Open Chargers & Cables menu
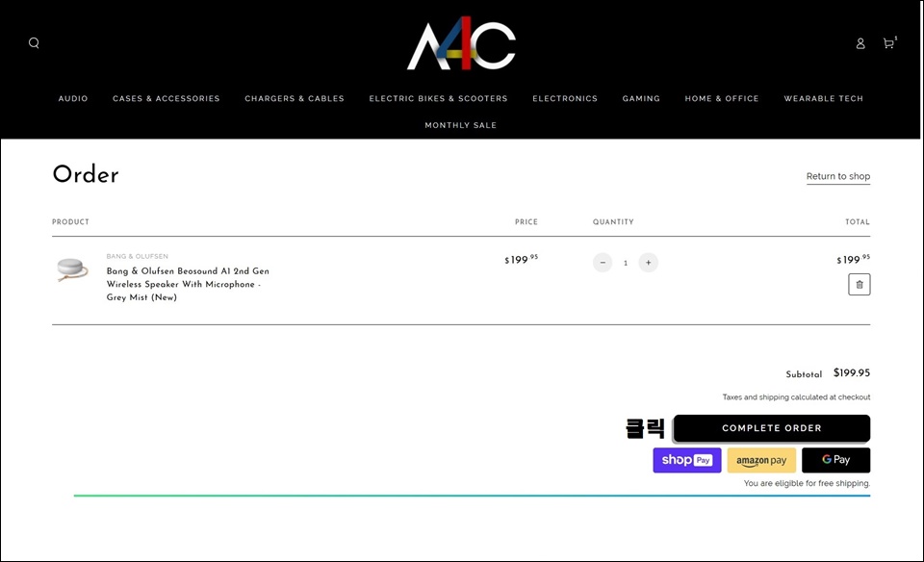 (x=295, y=98)
